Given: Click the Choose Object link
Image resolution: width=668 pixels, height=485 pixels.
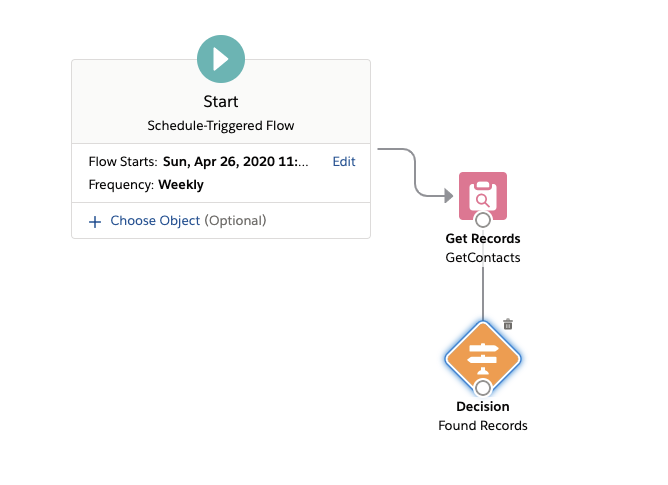Looking at the screenshot, I should pyautogui.click(x=155, y=220).
